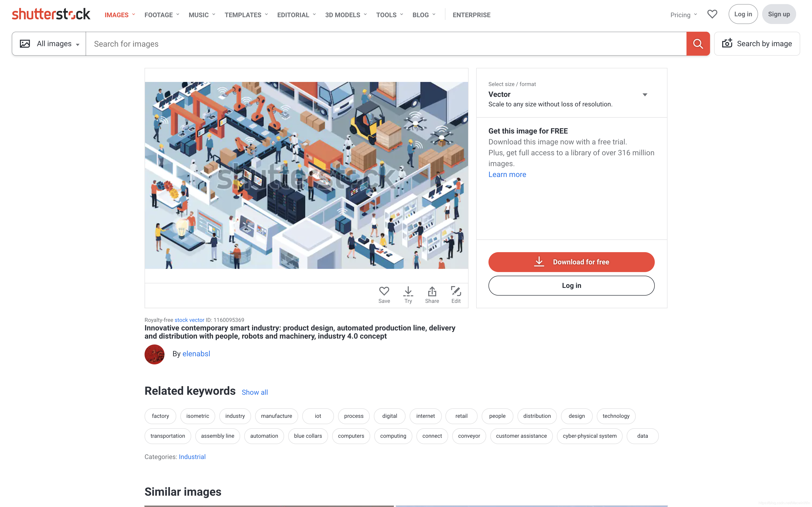Image resolution: width=812 pixels, height=507 pixels.
Task: Click the Save heart icon under image
Action: (384, 291)
